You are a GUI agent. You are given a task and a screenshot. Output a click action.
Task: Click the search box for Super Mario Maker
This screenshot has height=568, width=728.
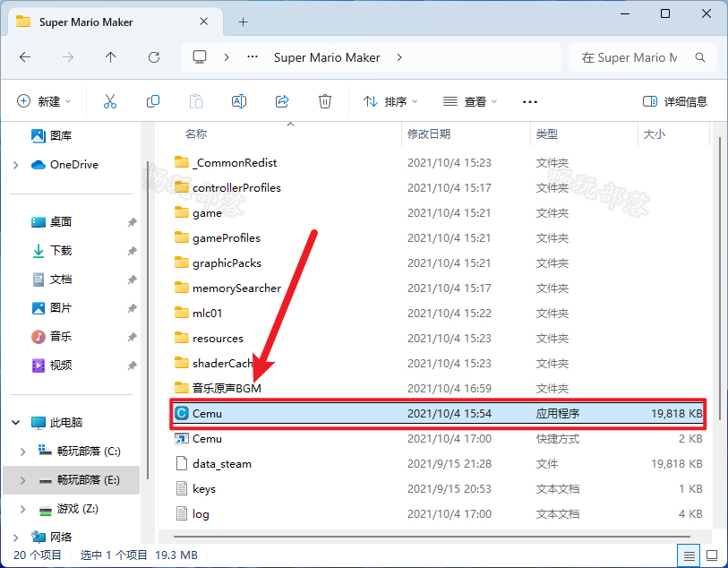(643, 57)
